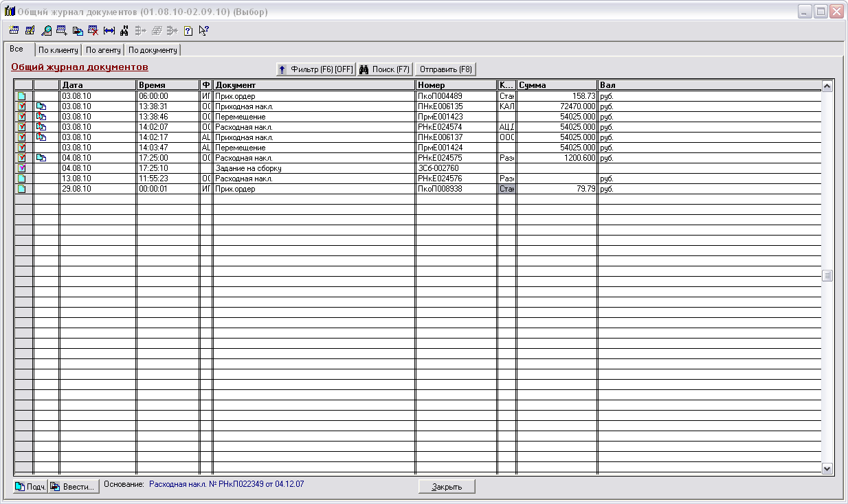Viewport: 848px width, 504px height.
Task: Open help with yellow question-mark icon
Action: pos(188,30)
